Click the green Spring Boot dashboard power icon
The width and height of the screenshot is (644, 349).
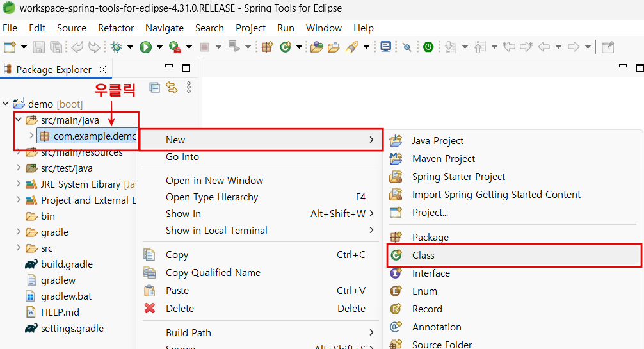pos(428,47)
